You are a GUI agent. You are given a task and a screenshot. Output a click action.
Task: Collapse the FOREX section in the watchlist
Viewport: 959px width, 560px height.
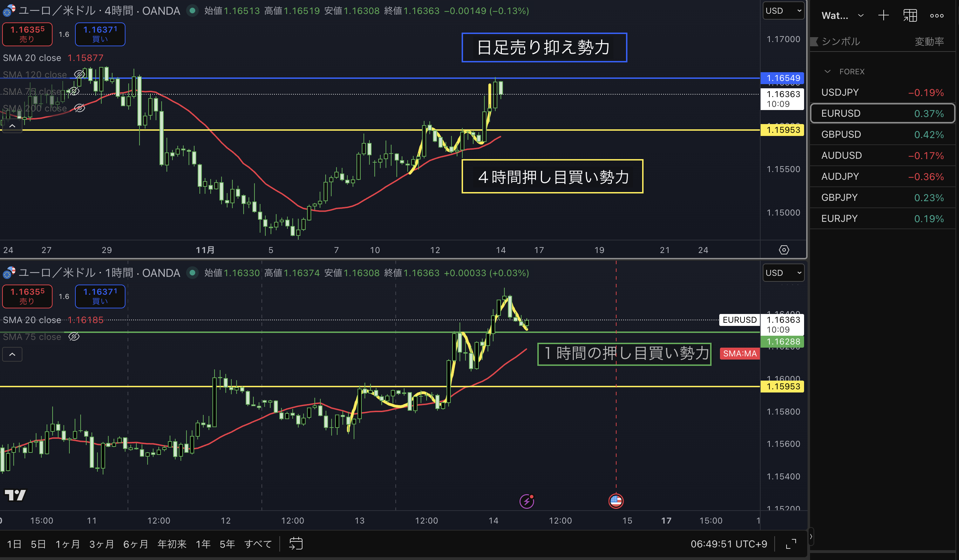[827, 71]
